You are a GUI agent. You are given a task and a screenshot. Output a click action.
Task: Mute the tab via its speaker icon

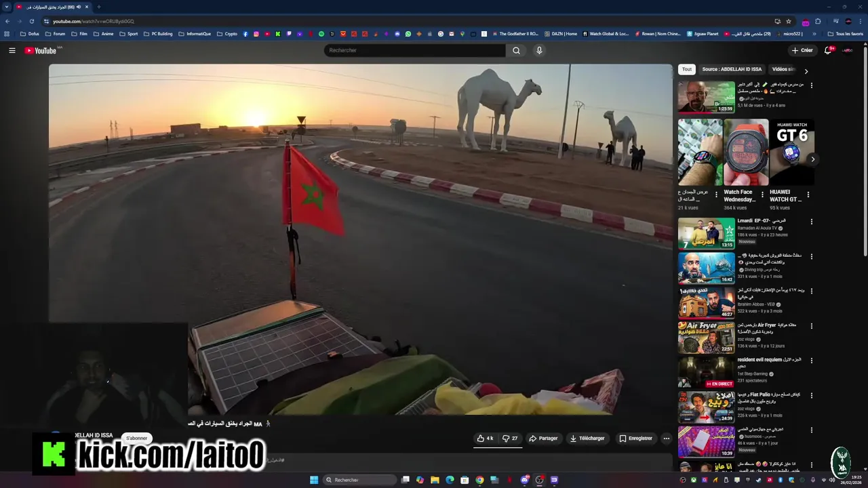pyautogui.click(x=79, y=7)
